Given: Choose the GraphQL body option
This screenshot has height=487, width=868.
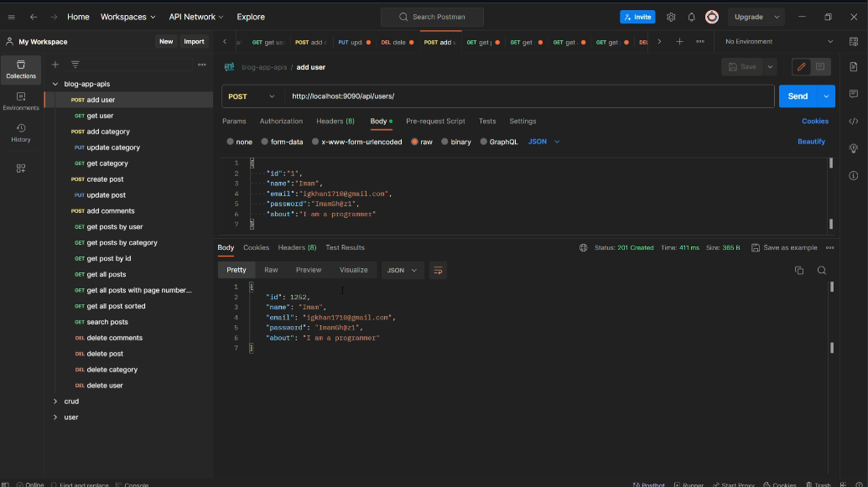Looking at the screenshot, I should 499,142.
